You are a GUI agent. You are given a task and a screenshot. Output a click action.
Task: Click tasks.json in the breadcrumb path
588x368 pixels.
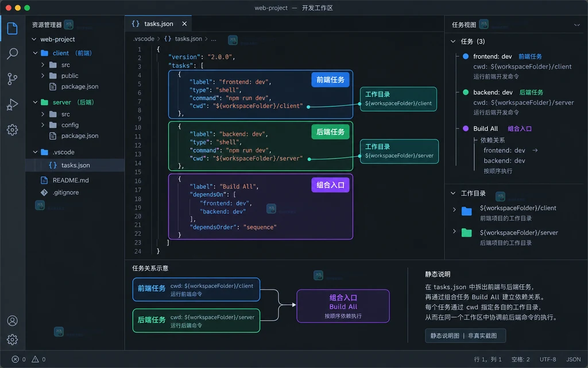coord(188,39)
